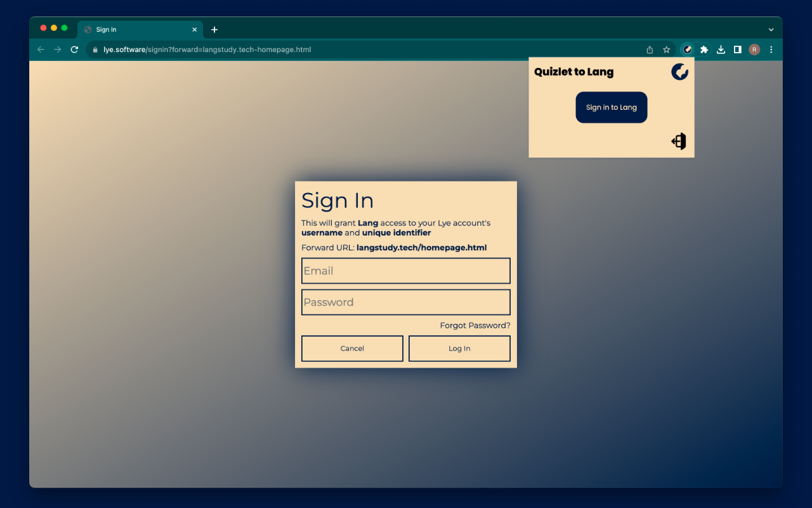This screenshot has width=812, height=508.
Task: Reload the current page
Action: [x=74, y=50]
